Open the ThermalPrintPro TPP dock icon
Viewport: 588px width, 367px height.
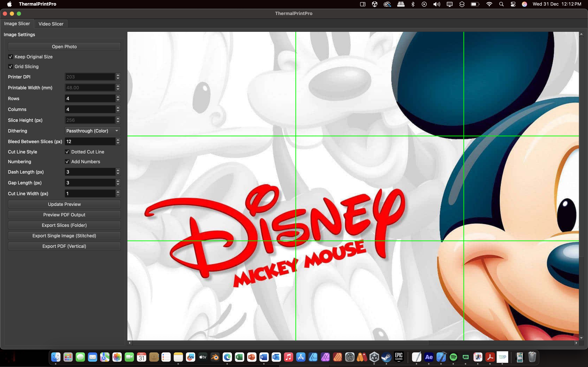tap(502, 357)
